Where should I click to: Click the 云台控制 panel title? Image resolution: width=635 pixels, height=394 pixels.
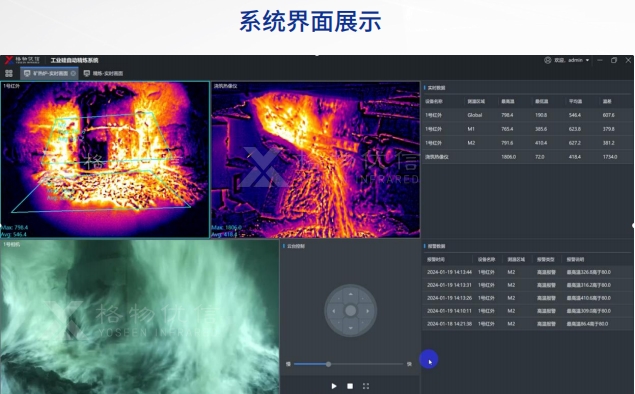point(296,246)
